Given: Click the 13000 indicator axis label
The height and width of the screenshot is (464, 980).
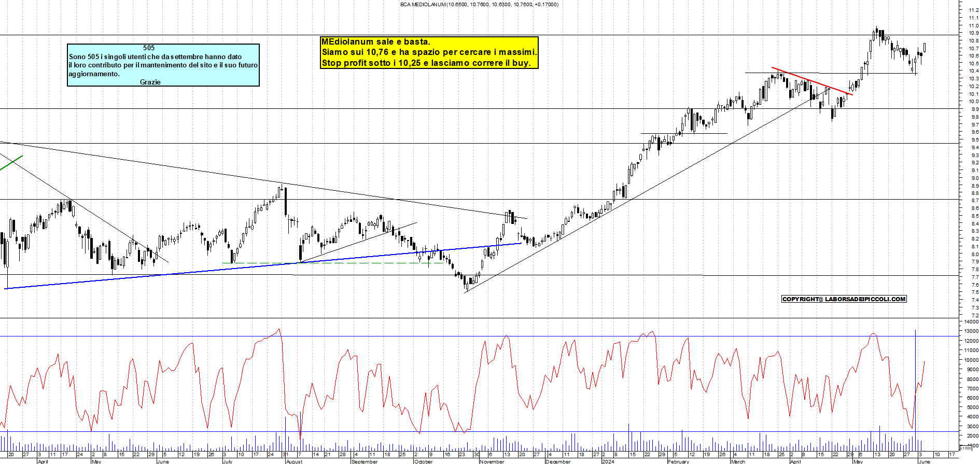Looking at the screenshot, I should (971, 331).
